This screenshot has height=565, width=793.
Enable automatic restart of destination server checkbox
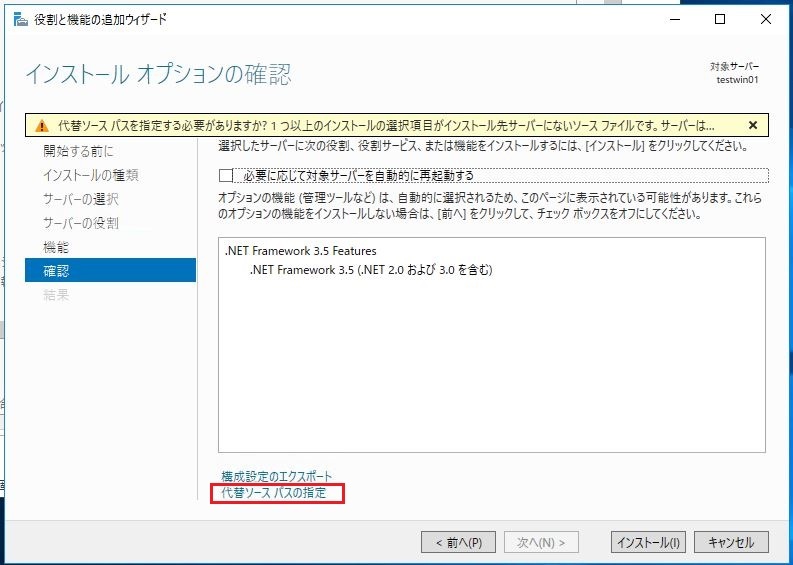coord(226,176)
